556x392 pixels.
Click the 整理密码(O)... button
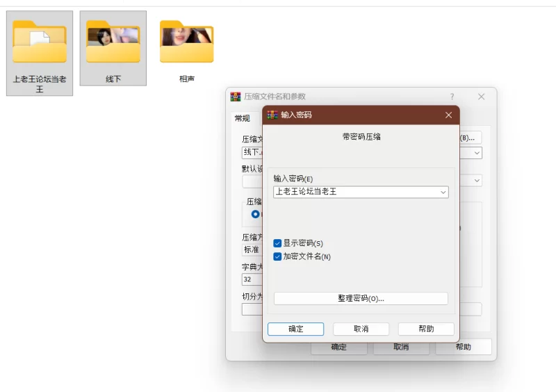pyautogui.click(x=361, y=298)
